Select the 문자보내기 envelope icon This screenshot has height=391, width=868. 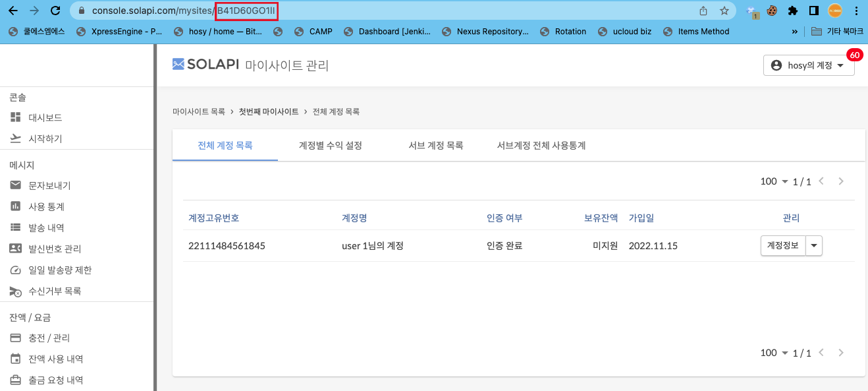tap(16, 185)
